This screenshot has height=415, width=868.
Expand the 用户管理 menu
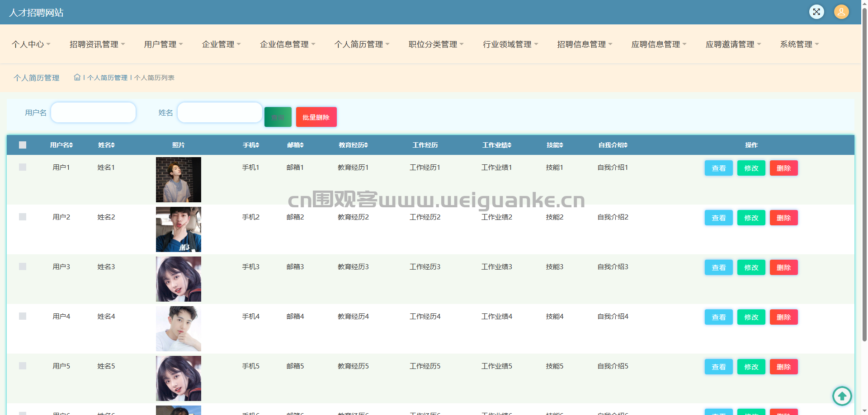164,44
